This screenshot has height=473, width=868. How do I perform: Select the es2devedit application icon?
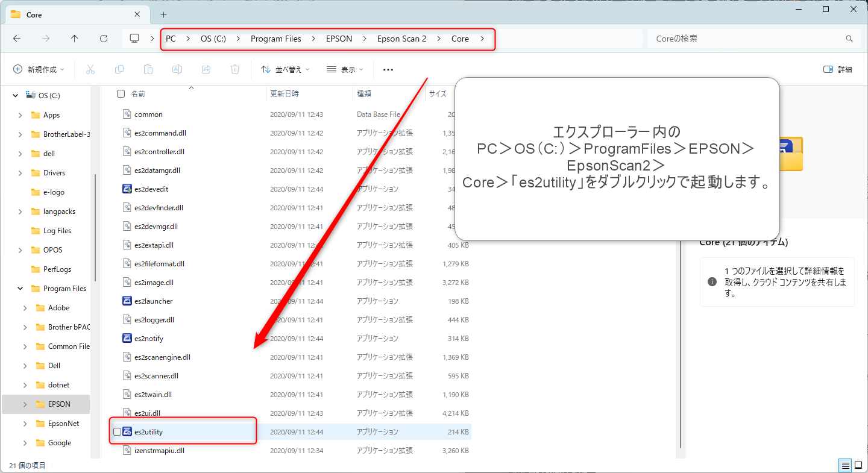pyautogui.click(x=127, y=189)
